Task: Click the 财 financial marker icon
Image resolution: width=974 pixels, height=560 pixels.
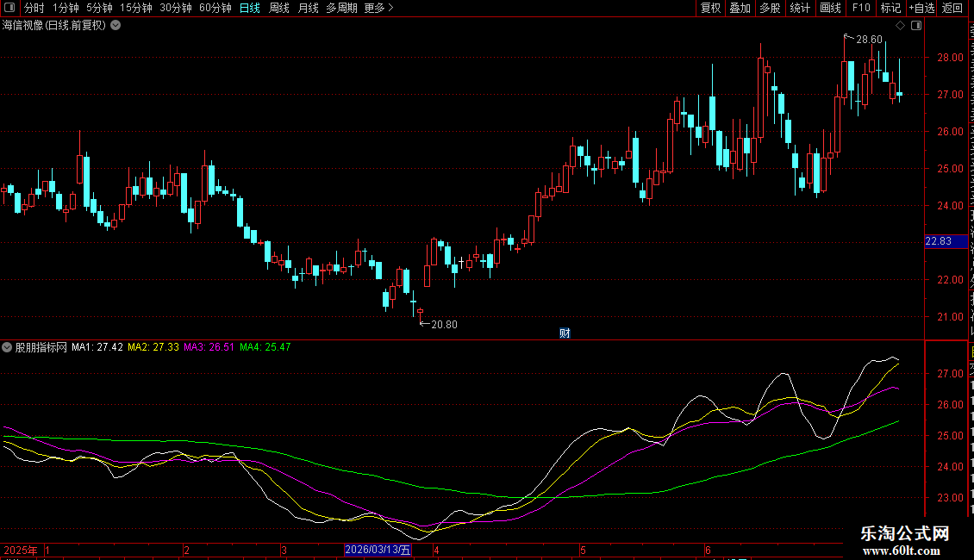Action: (565, 333)
